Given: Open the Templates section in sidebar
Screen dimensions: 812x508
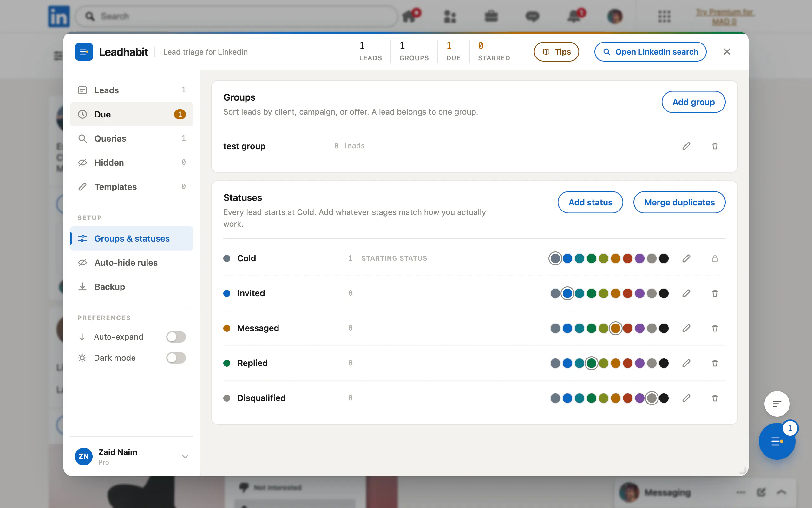Looking at the screenshot, I should [x=132, y=187].
